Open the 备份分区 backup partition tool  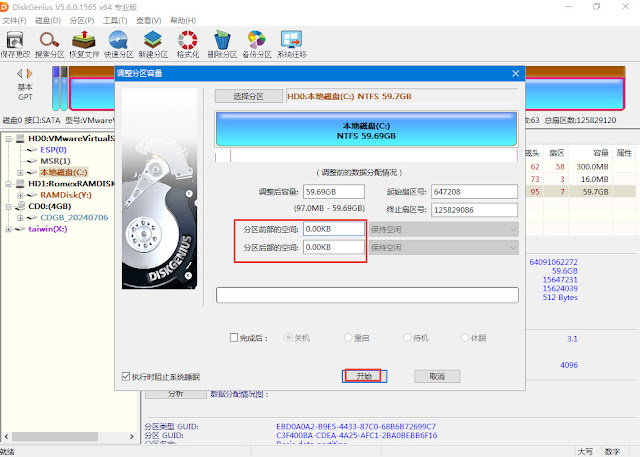pyautogui.click(x=257, y=44)
